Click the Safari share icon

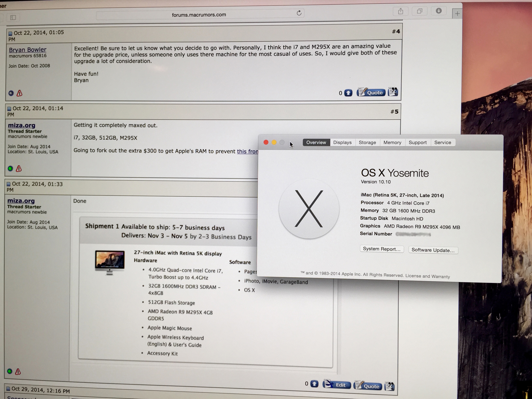400,11
